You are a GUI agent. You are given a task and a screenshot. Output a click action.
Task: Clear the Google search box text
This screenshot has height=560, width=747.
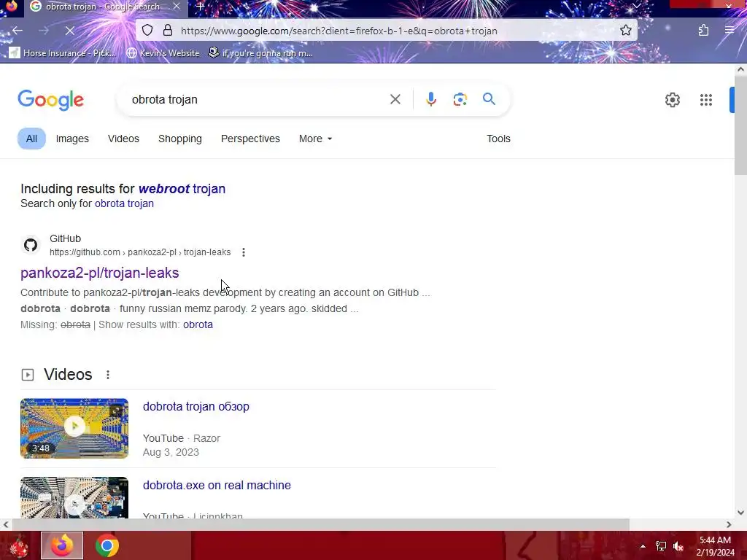[395, 99]
